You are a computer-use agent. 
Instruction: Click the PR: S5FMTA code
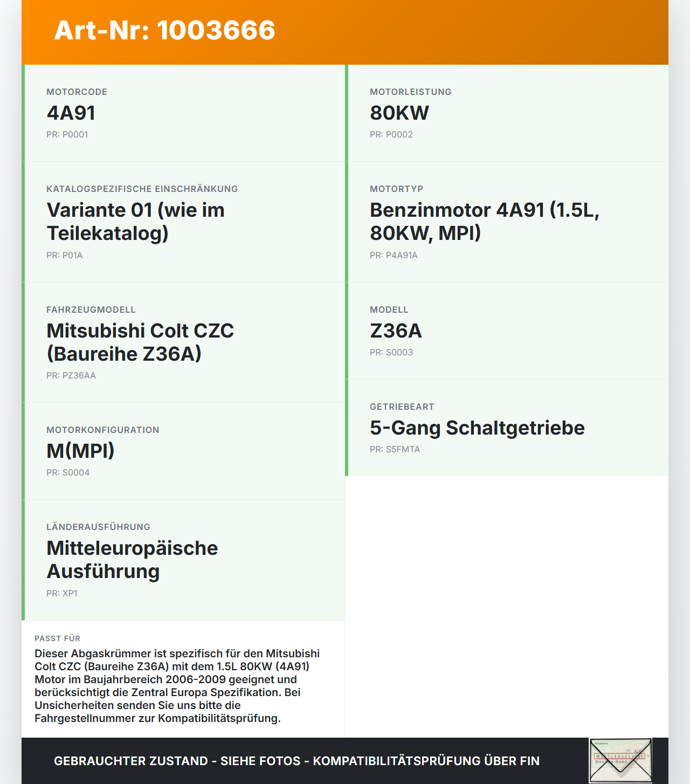[x=395, y=449]
